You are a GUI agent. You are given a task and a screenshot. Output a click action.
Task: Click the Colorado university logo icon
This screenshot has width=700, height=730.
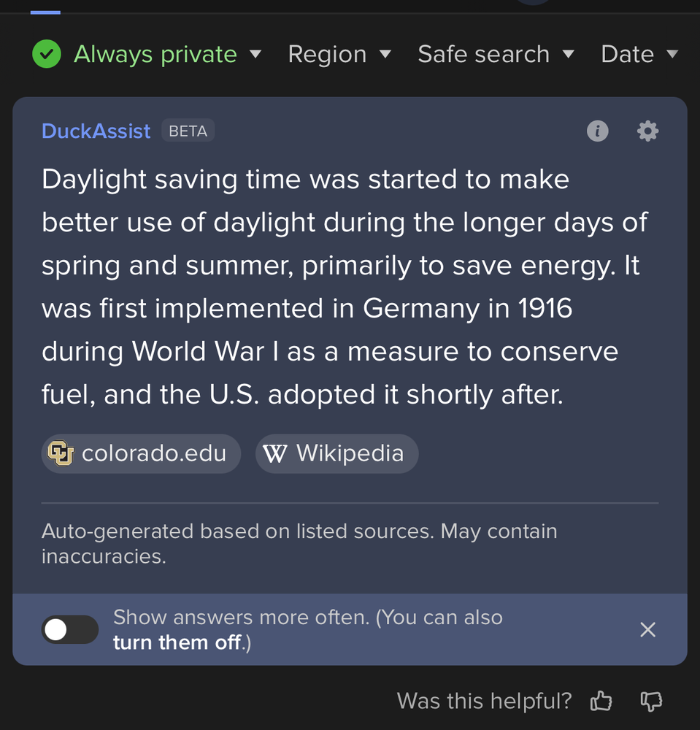click(x=61, y=453)
